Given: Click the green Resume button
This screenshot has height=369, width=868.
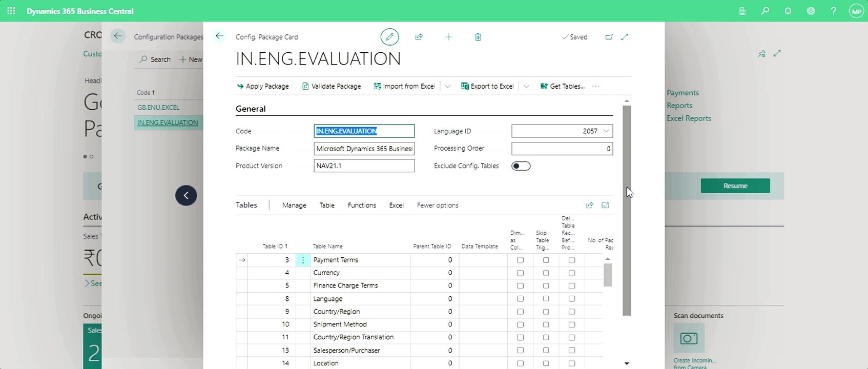Looking at the screenshot, I should click(x=735, y=186).
